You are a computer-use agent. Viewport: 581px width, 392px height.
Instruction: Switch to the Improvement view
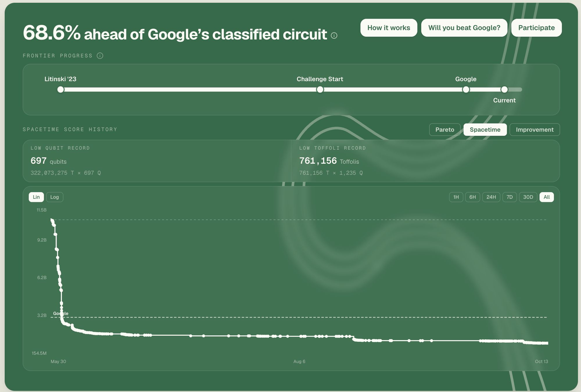(x=535, y=130)
